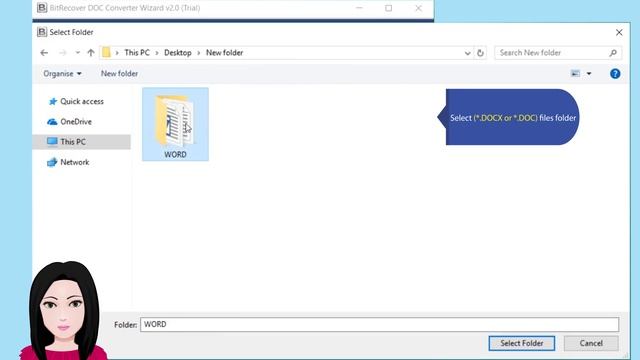Refresh the New folder location
This screenshot has height=360, width=640.
480,53
